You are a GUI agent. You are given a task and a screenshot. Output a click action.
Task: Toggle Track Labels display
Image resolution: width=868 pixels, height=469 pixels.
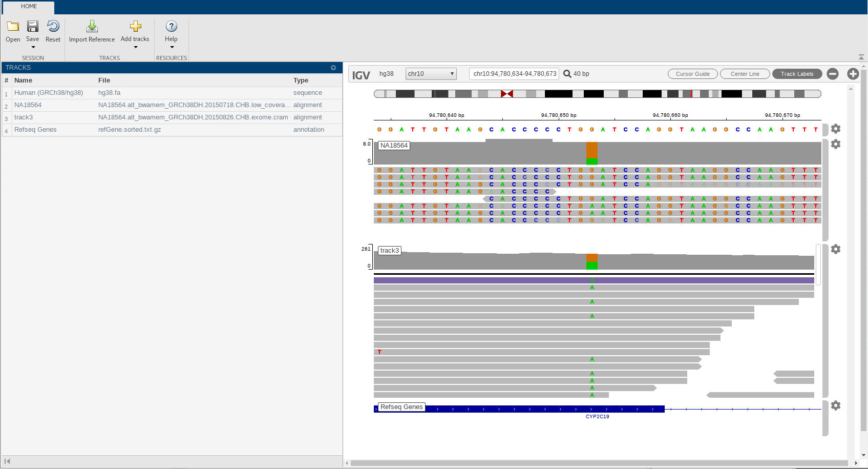pyautogui.click(x=797, y=73)
